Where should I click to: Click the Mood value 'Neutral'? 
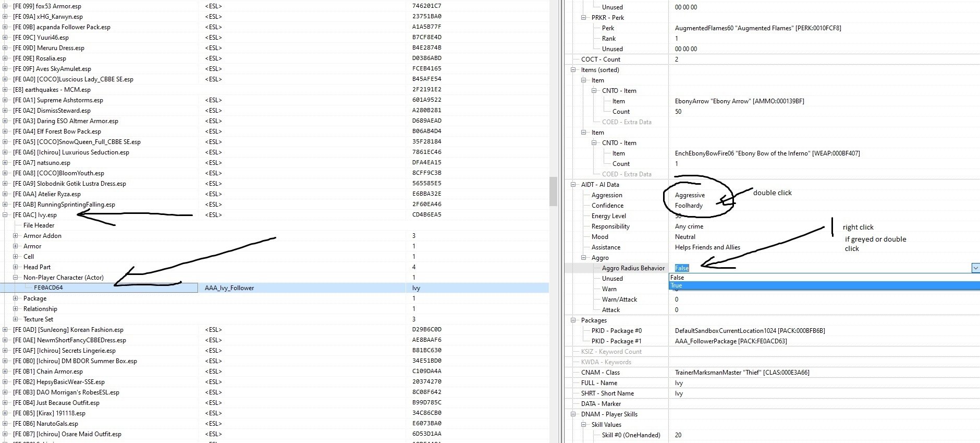(x=685, y=237)
